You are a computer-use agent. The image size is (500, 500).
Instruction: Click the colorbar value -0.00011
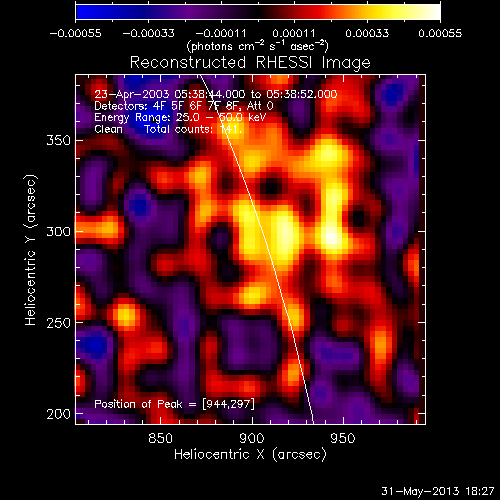click(x=221, y=33)
